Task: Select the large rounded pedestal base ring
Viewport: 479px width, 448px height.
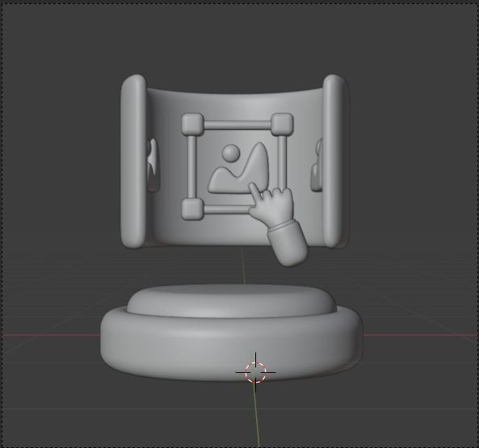Action: point(232,343)
